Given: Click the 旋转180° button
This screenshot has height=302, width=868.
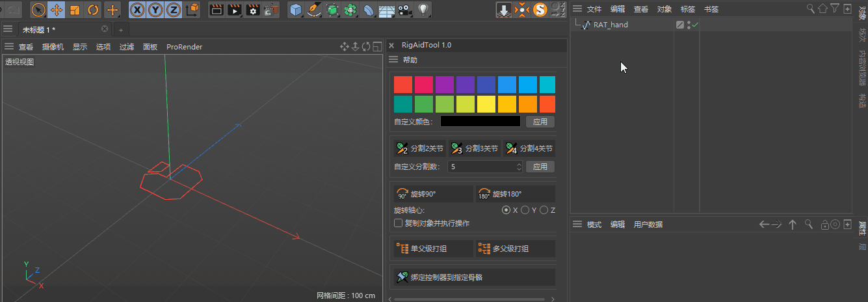Looking at the screenshot, I should click(x=516, y=194).
